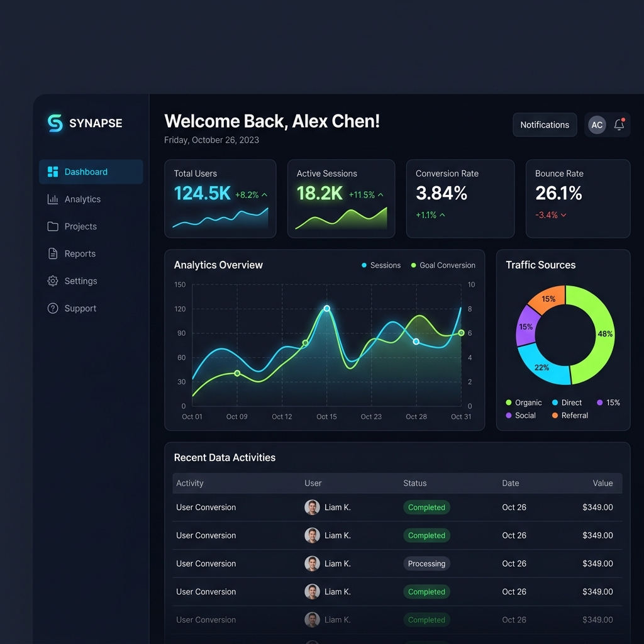
Task: Open the Conversion Rate card
Action: pyautogui.click(x=460, y=199)
